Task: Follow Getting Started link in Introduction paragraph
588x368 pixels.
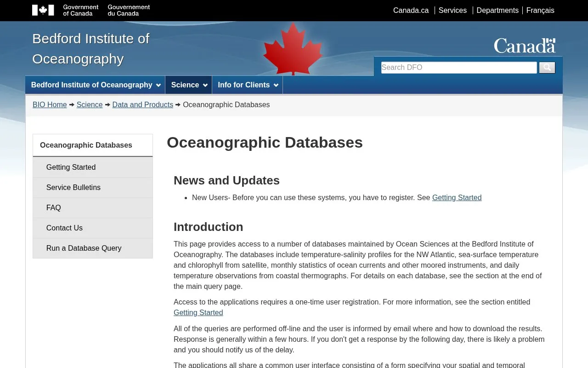Action: click(x=198, y=313)
